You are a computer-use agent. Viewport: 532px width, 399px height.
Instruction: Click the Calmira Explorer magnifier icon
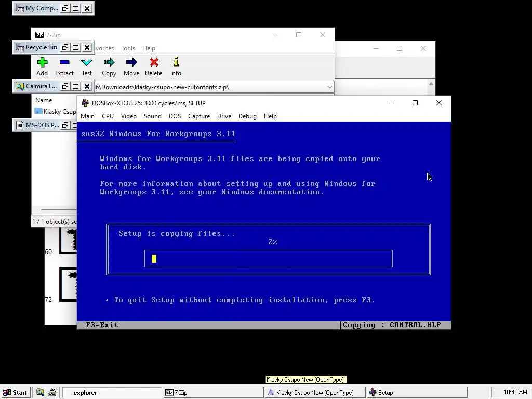click(x=20, y=86)
